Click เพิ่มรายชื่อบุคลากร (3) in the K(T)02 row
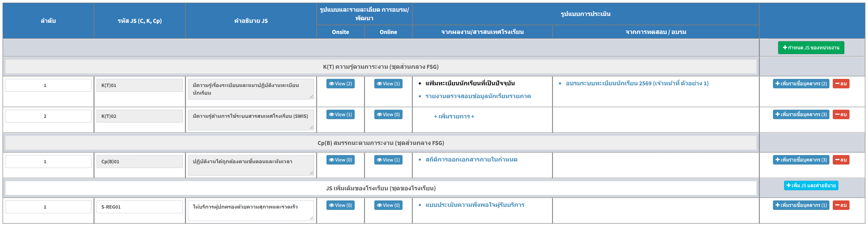The width and height of the screenshot is (868, 226). click(x=801, y=115)
